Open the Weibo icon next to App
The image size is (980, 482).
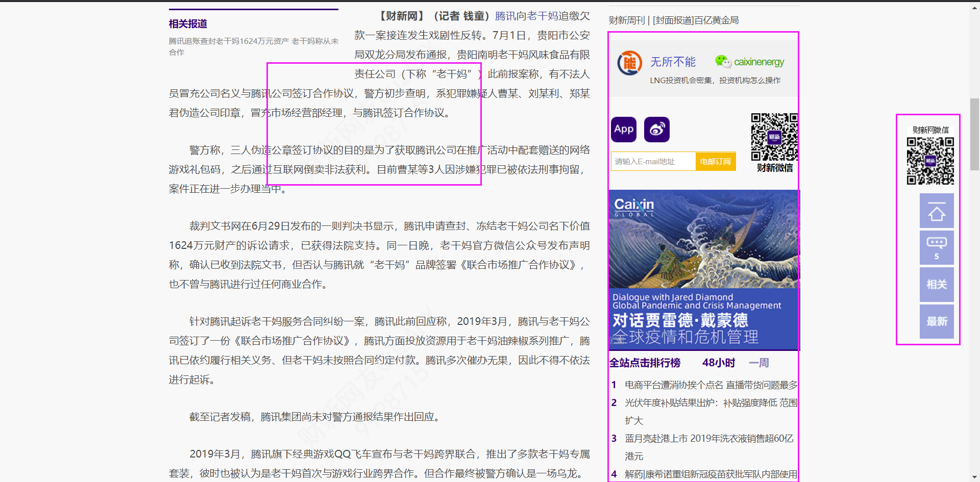pos(657,130)
